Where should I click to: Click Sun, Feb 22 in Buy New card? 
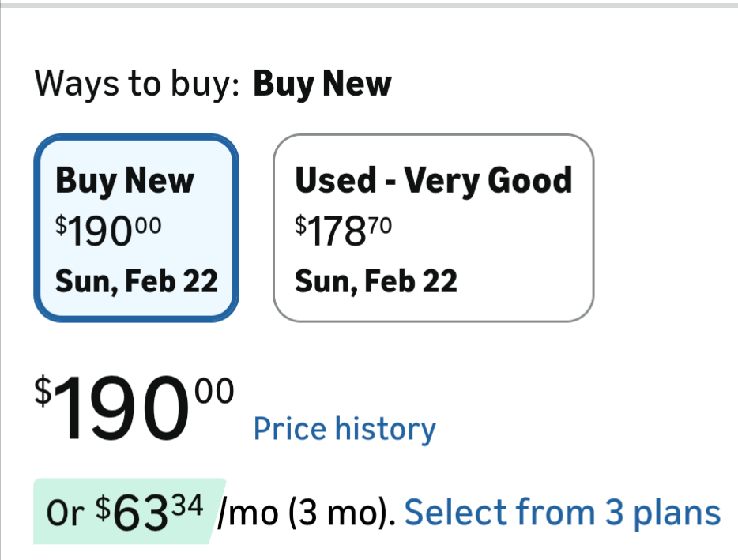(136, 280)
